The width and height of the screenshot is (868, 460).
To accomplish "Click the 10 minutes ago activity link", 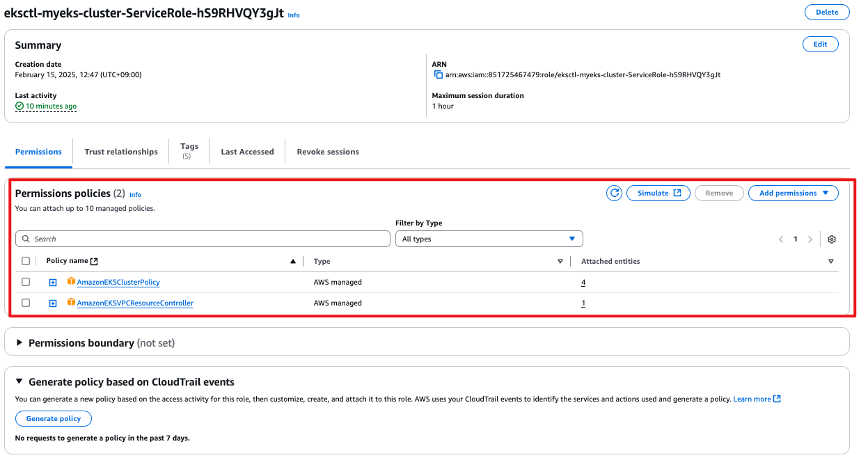I will [51, 106].
